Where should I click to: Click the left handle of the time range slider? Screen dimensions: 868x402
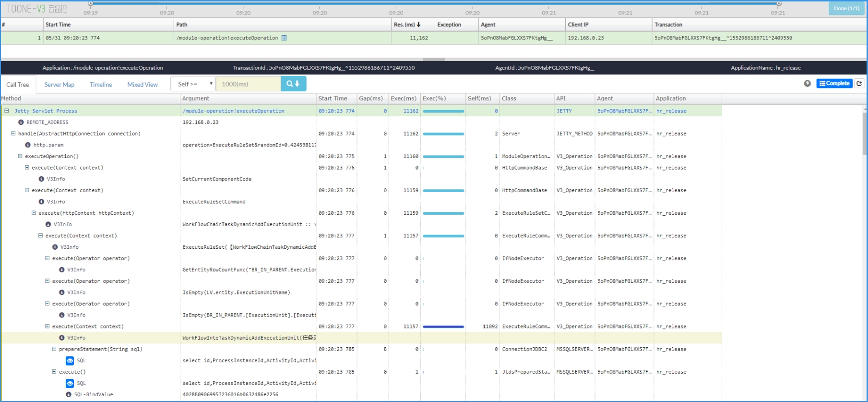[x=90, y=4]
